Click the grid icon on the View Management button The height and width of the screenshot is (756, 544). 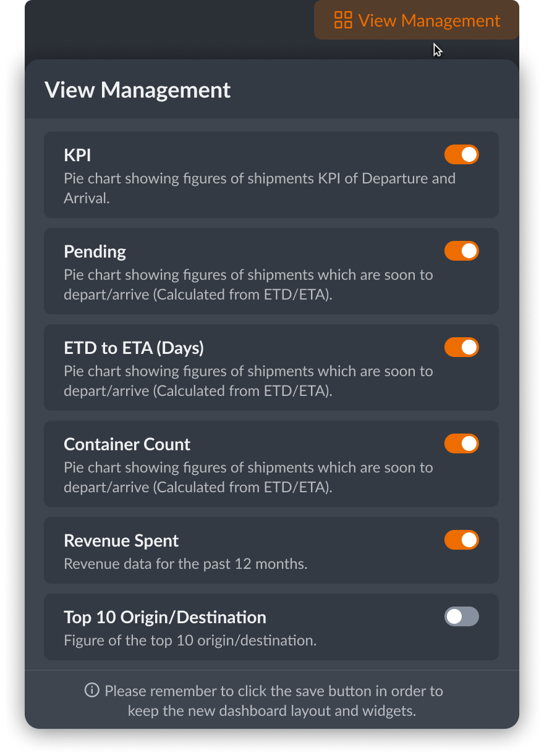(342, 20)
